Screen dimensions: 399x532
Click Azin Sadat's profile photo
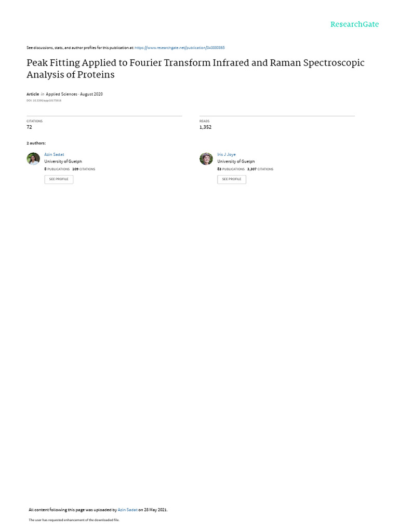[33, 159]
